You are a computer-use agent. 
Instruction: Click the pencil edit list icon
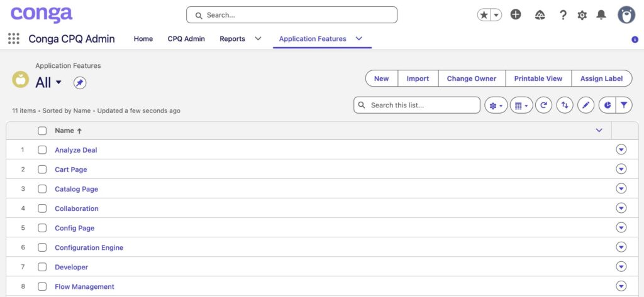point(586,105)
